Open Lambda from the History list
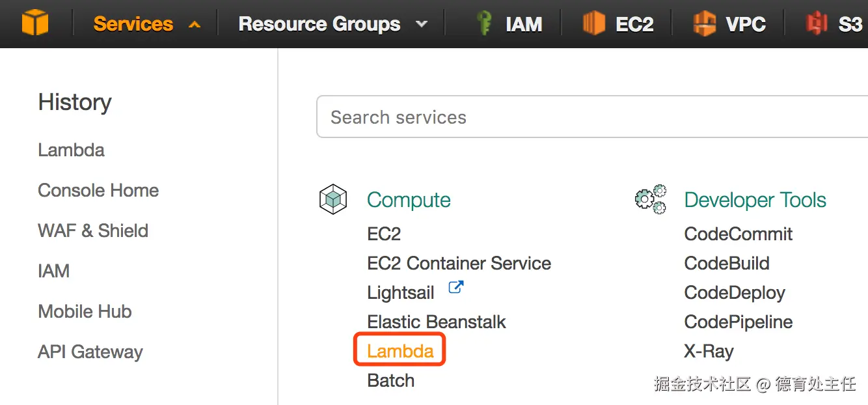The height and width of the screenshot is (405, 868). pos(71,150)
